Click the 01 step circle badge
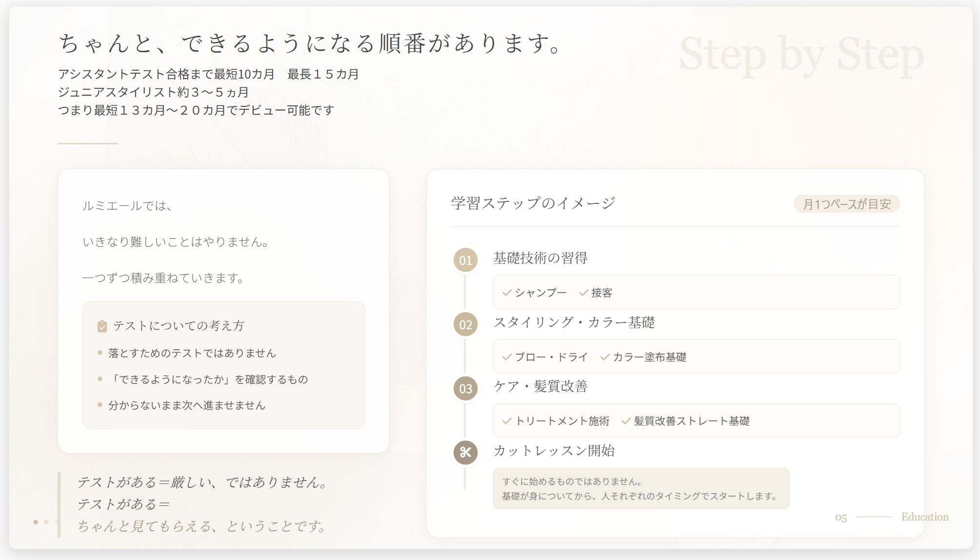Image resolution: width=980 pixels, height=560 pixels. 465,260
